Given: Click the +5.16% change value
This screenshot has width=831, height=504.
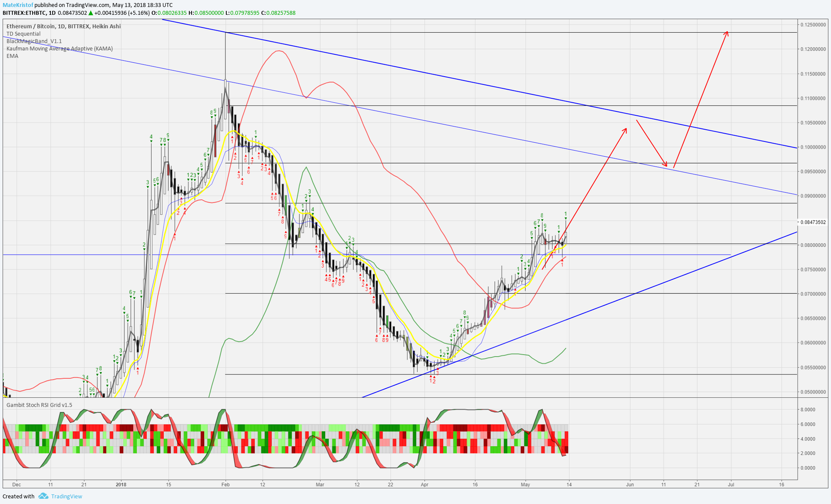Looking at the screenshot, I should (138, 13).
